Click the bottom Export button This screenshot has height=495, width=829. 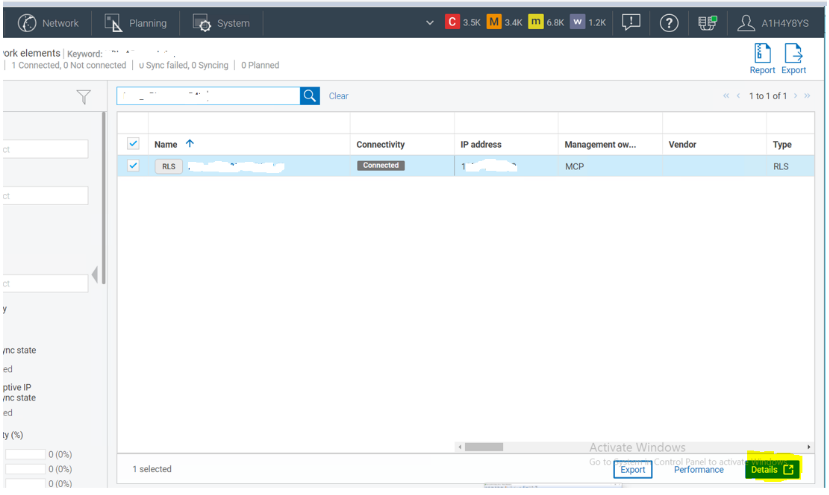coord(632,470)
